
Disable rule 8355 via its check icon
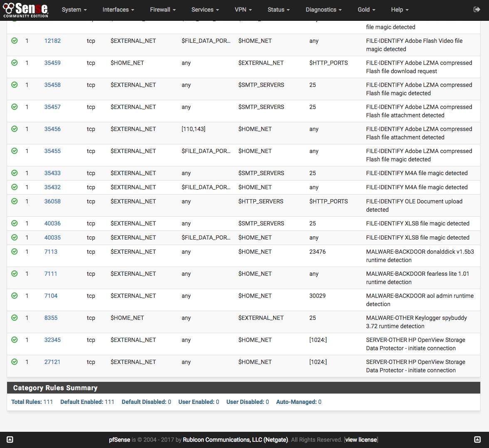pyautogui.click(x=15, y=318)
